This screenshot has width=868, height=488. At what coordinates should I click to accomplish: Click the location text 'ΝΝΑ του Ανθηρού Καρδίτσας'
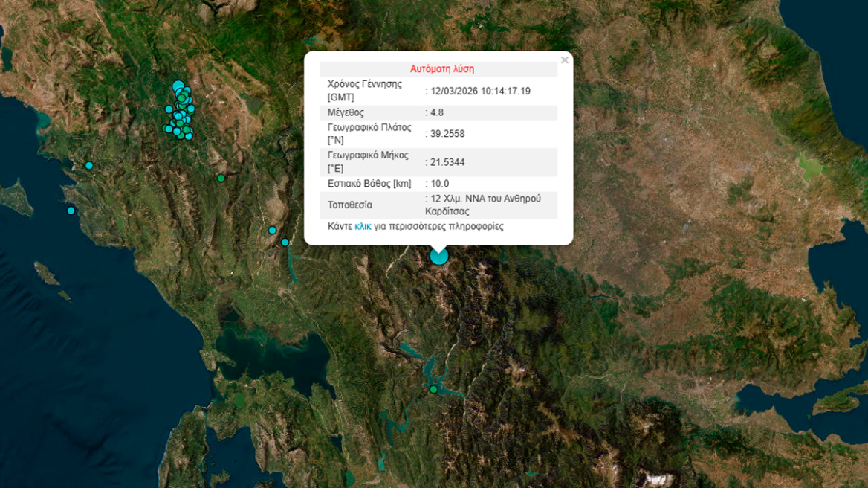[486, 205]
